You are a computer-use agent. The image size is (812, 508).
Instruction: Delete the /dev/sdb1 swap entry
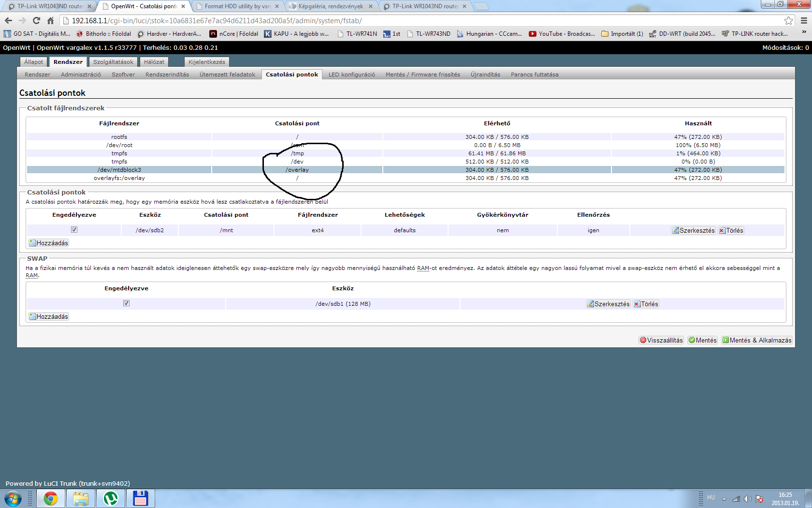pos(646,304)
